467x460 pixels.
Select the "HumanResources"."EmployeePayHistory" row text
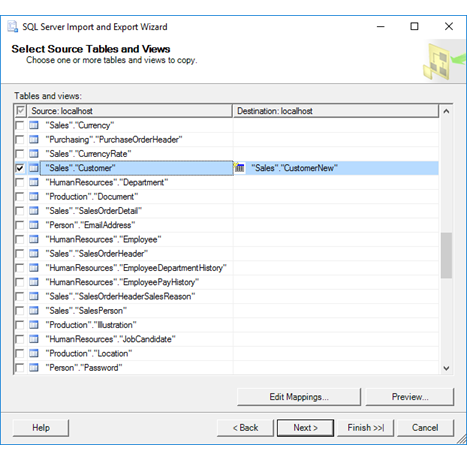[x=122, y=282]
